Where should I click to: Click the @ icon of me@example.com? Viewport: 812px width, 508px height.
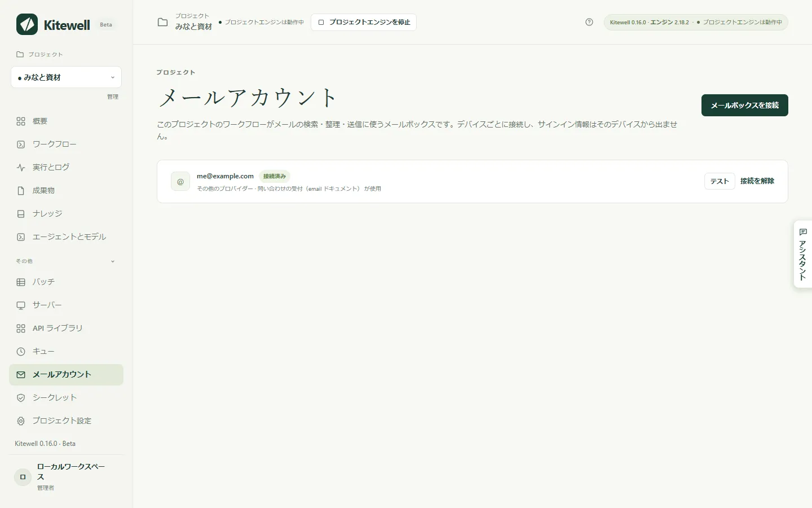point(180,182)
